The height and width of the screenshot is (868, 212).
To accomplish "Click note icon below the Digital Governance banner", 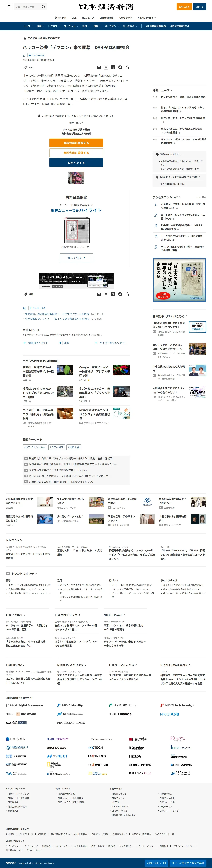I will pyautogui.click(x=106, y=294).
